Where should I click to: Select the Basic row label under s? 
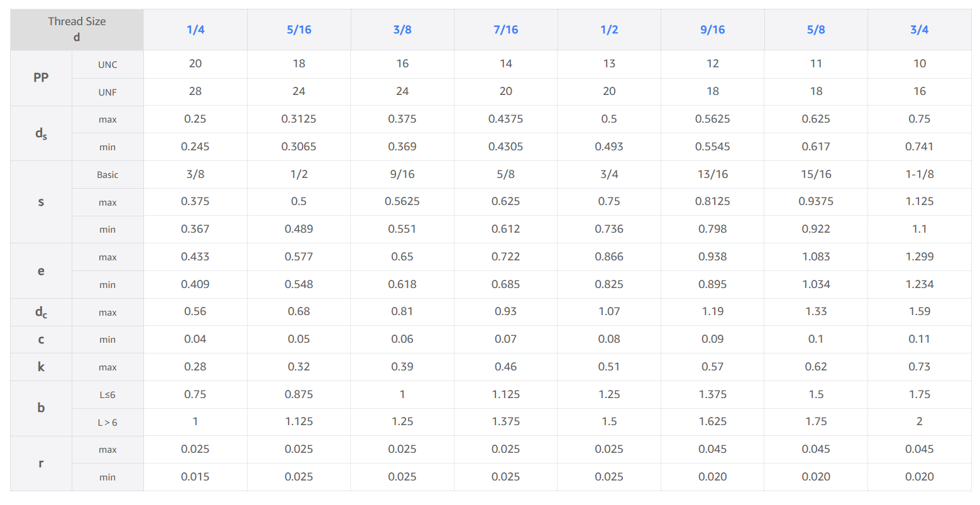point(107,175)
